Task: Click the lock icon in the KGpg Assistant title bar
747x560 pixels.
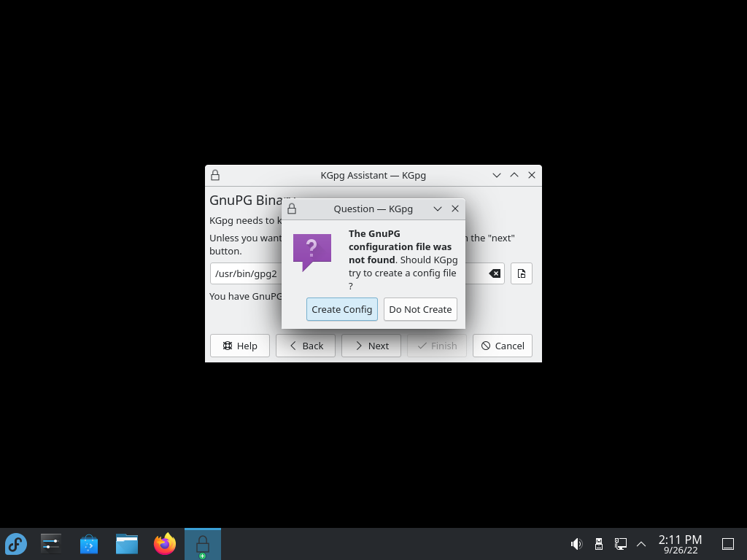Action: click(x=215, y=175)
